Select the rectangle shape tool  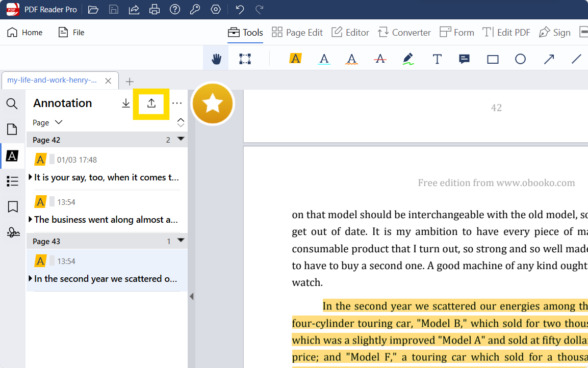(493, 59)
